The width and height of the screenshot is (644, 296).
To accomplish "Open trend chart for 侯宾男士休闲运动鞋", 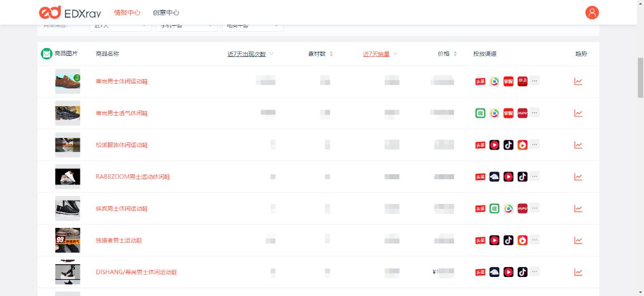I will tap(578, 208).
